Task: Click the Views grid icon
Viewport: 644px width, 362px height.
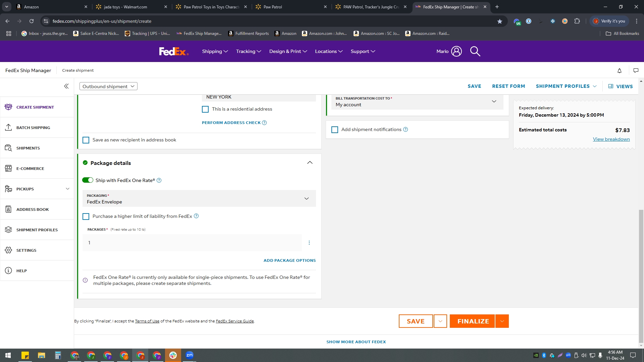Action: 611,86
